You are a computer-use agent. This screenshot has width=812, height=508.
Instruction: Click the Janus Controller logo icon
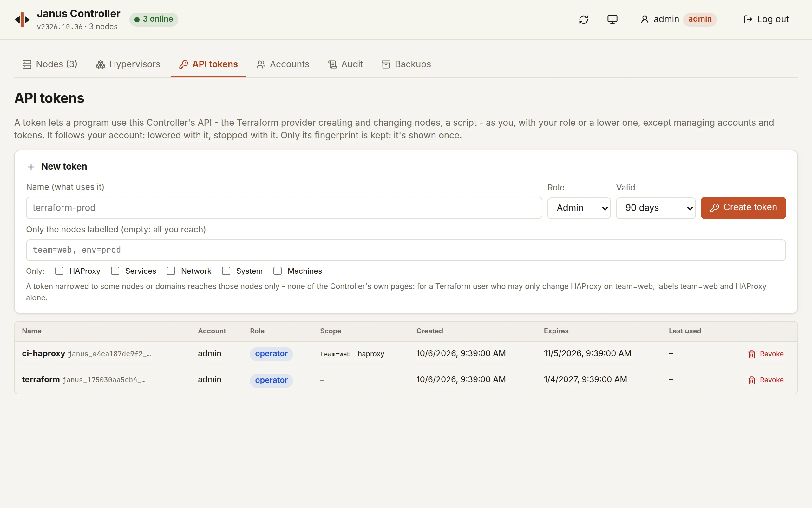(x=22, y=19)
